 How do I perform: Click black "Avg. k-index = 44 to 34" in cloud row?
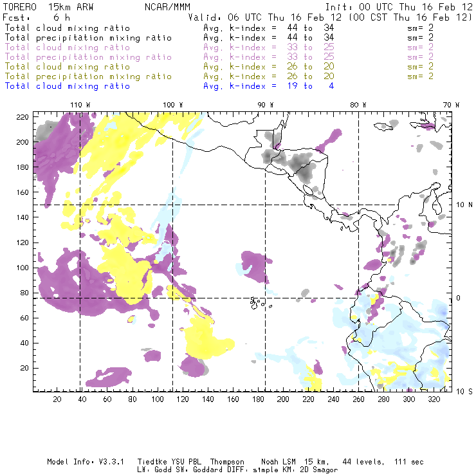click(x=269, y=28)
